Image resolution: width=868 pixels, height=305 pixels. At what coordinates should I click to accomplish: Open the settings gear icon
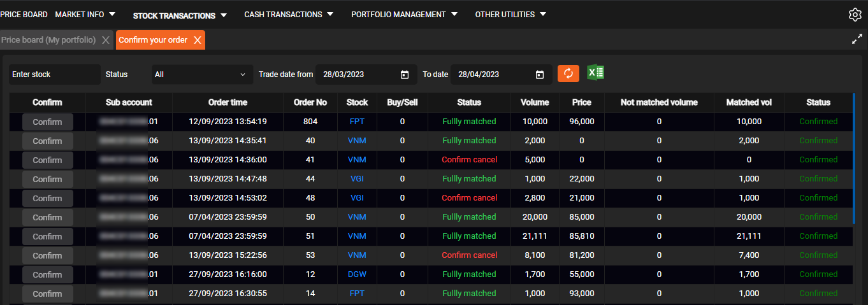point(855,15)
